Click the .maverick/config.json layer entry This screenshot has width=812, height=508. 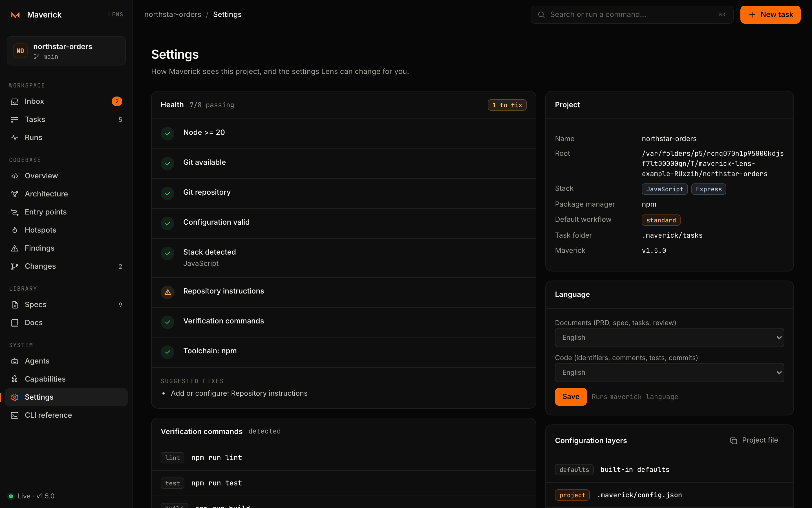pyautogui.click(x=639, y=495)
